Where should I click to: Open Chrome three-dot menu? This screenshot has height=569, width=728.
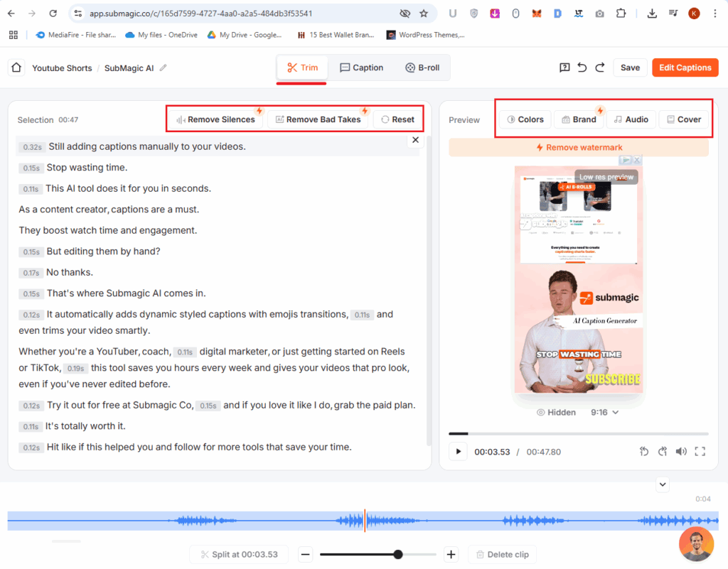click(x=715, y=13)
